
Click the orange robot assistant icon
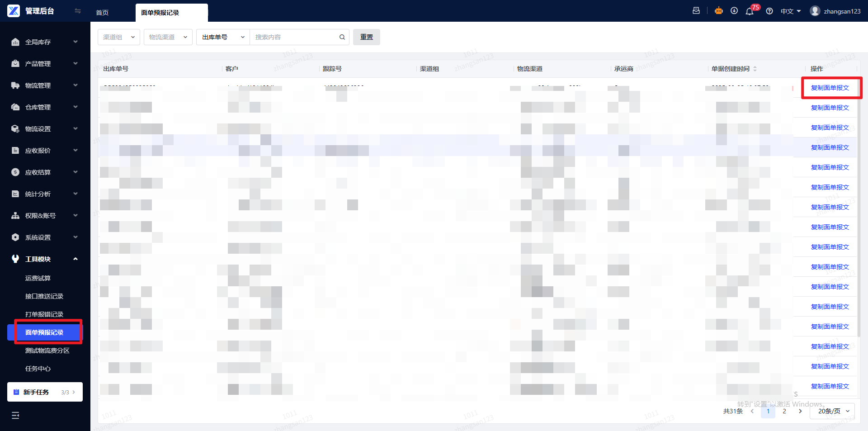point(719,11)
